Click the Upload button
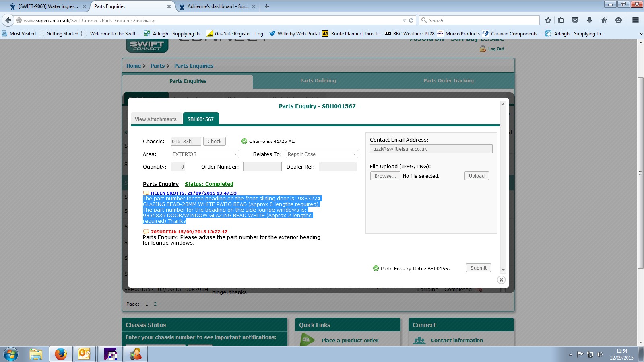The image size is (644, 362). tap(477, 176)
